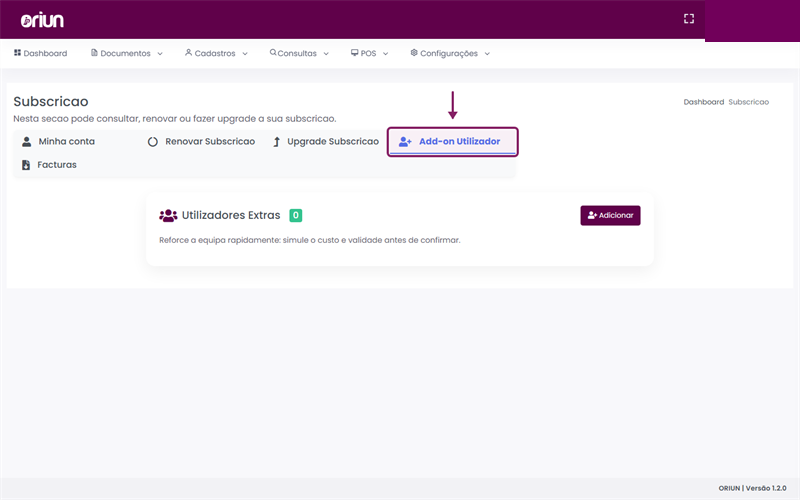Click the Dashboard grid icon

(x=17, y=53)
